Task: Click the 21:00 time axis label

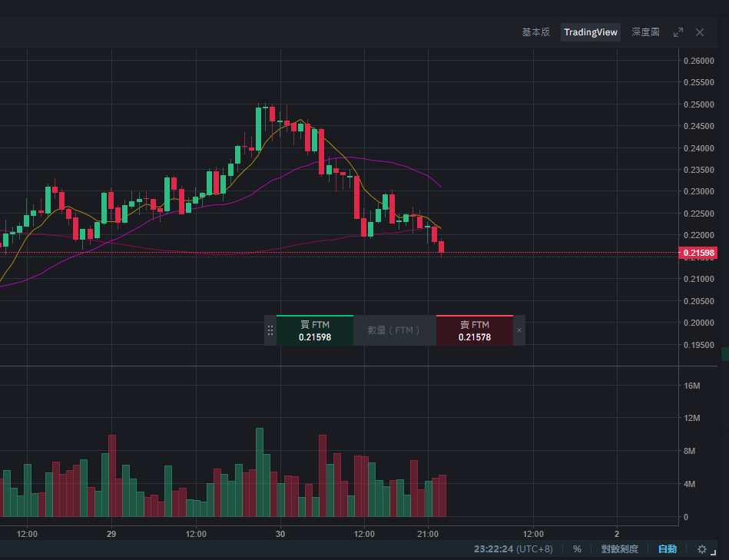Action: pyautogui.click(x=428, y=534)
